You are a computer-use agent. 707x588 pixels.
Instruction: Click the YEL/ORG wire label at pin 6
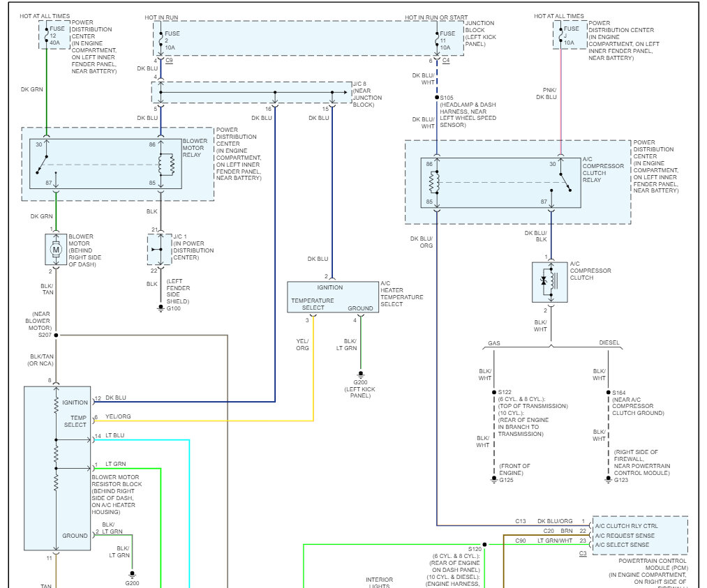point(118,416)
